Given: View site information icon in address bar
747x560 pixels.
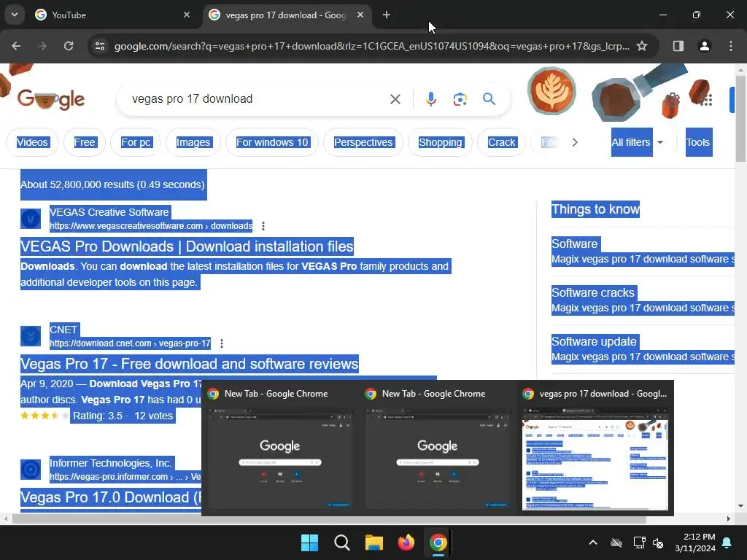Looking at the screenshot, I should click(100, 46).
